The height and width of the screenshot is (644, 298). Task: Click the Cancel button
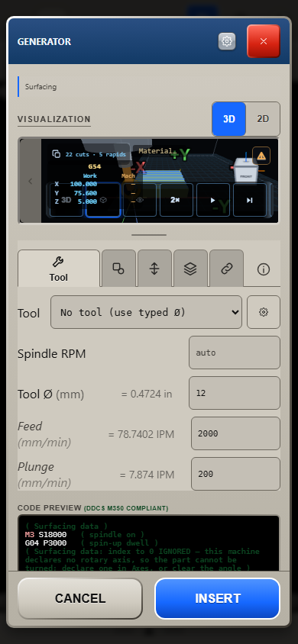(80, 598)
